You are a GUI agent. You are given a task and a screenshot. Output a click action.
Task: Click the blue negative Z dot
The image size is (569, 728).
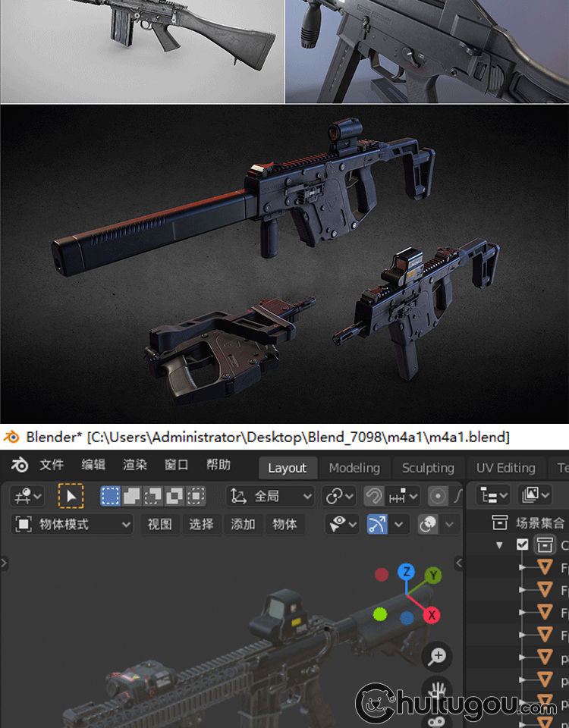407,618
